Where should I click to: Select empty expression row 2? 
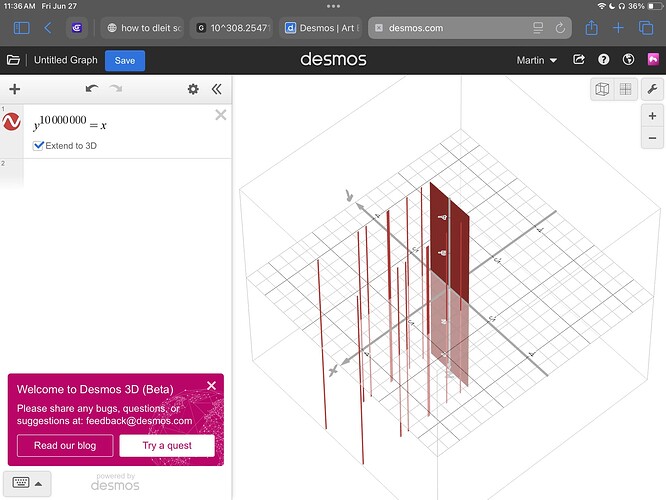[127, 173]
